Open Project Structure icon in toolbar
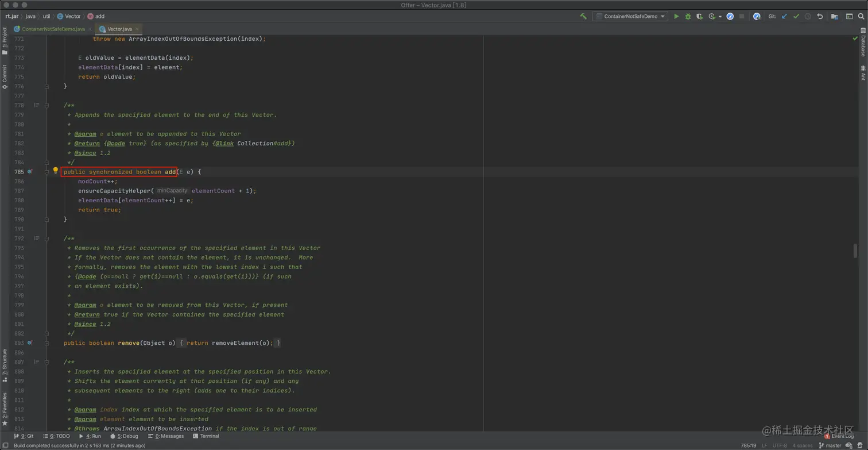This screenshot has width=868, height=450. pyautogui.click(x=835, y=17)
